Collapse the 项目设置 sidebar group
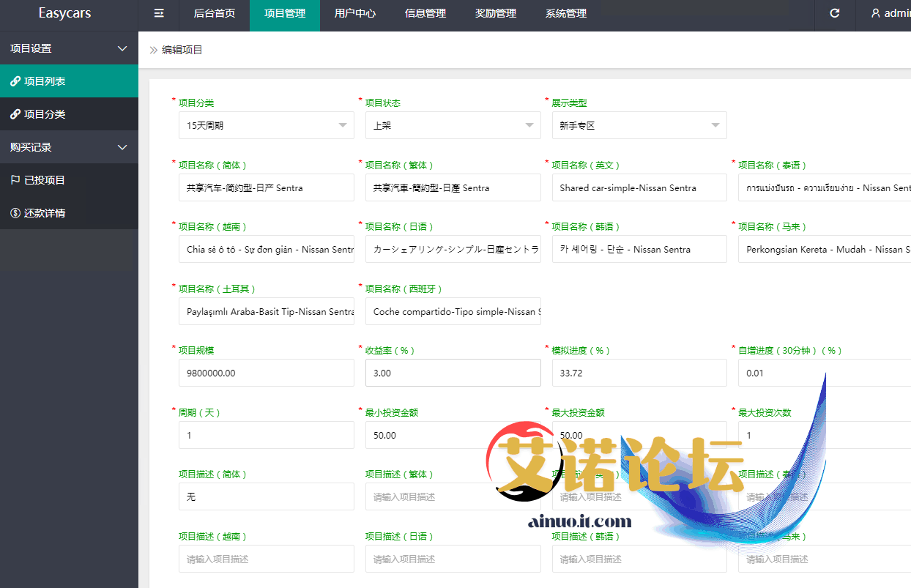This screenshot has height=588, width=911. pos(69,48)
